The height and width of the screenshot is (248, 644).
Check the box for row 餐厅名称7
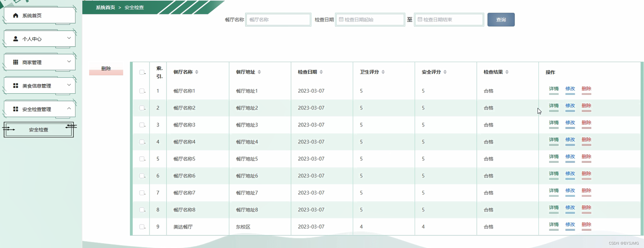pos(142,193)
